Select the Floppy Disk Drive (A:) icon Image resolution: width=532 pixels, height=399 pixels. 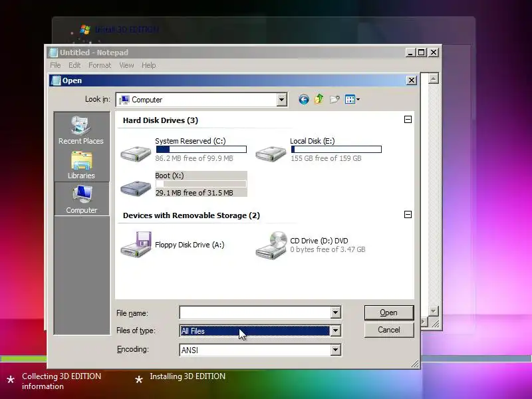136,245
